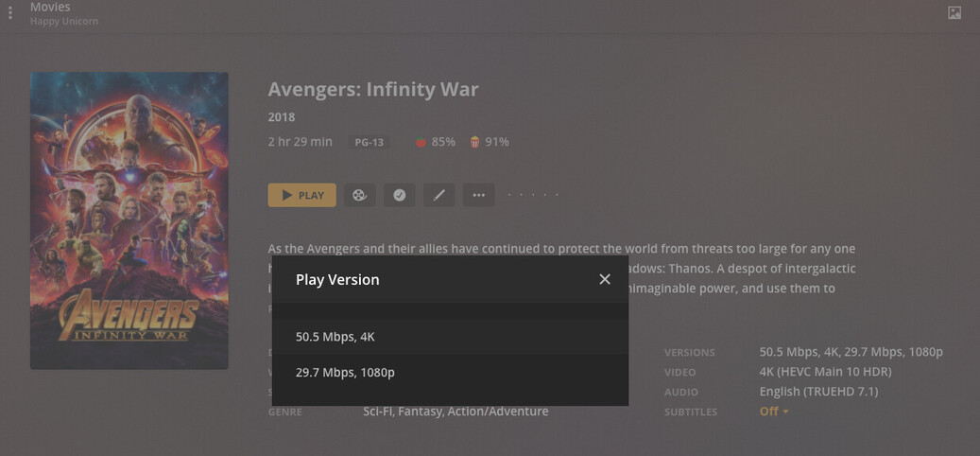Open the more actions ellipsis button

[479, 195]
